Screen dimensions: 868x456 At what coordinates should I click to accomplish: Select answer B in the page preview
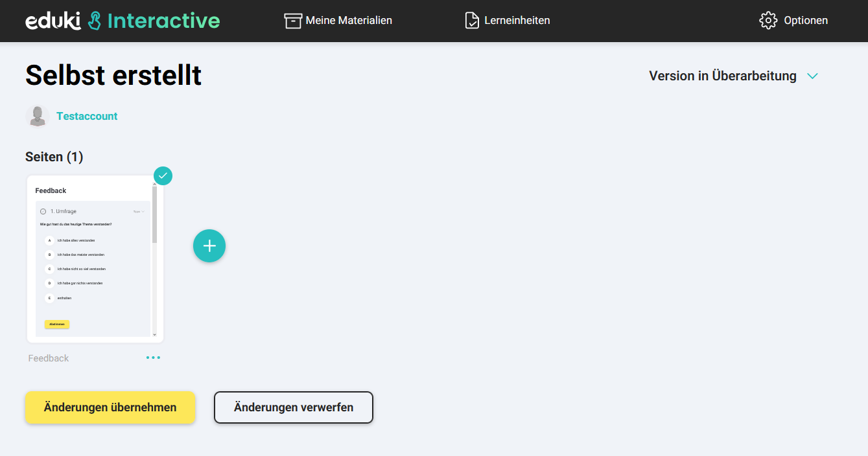click(x=49, y=255)
